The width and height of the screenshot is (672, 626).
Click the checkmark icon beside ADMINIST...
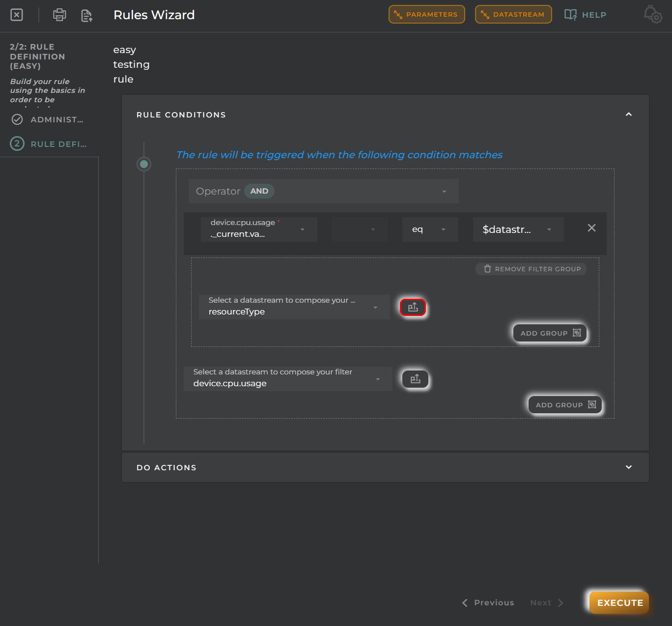(17, 119)
